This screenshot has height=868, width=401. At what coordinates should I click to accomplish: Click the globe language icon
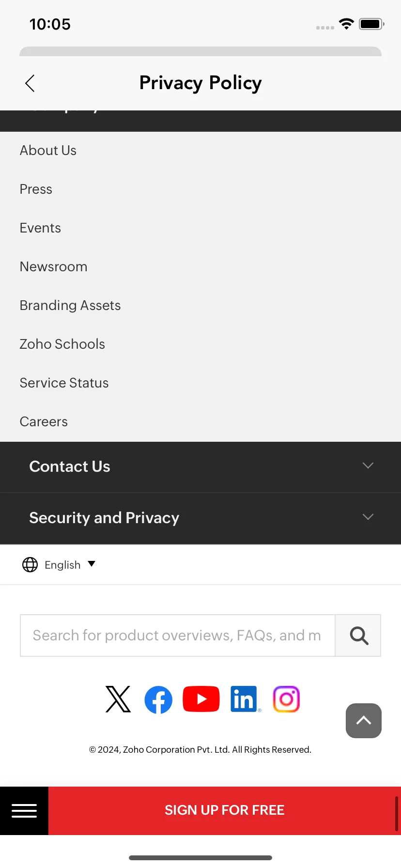tap(30, 565)
